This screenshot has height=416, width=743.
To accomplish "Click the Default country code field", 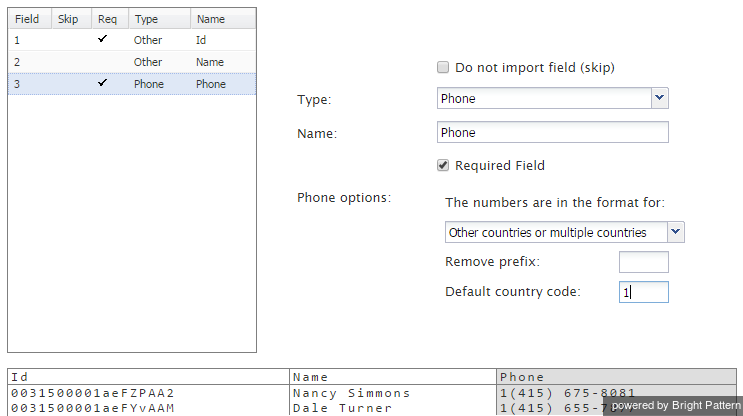I will 643,292.
